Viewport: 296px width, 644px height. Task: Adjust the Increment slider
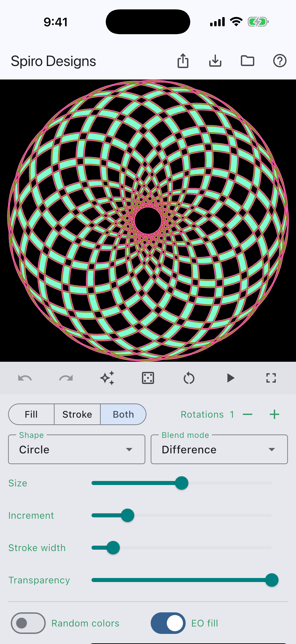128,515
